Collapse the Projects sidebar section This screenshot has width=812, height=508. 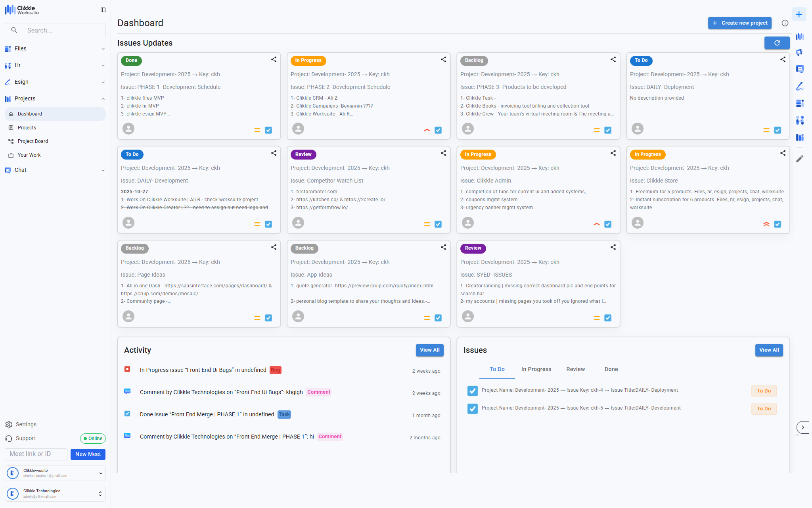pos(103,99)
